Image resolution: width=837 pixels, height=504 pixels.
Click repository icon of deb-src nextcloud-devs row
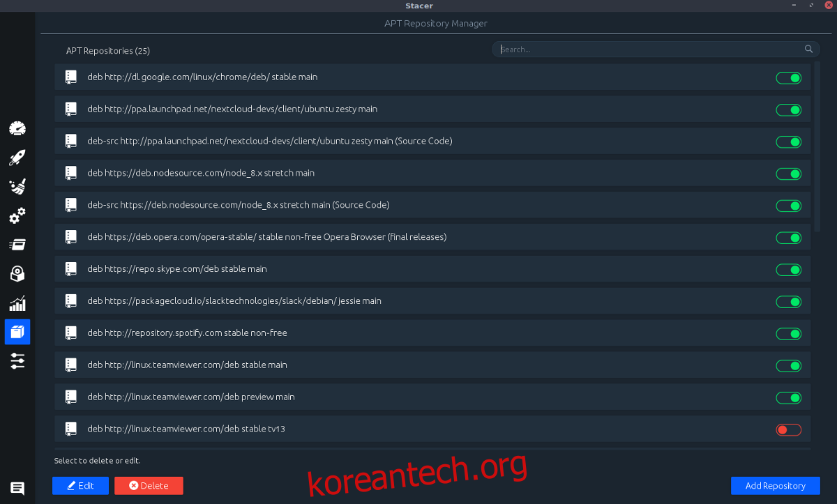click(x=70, y=142)
